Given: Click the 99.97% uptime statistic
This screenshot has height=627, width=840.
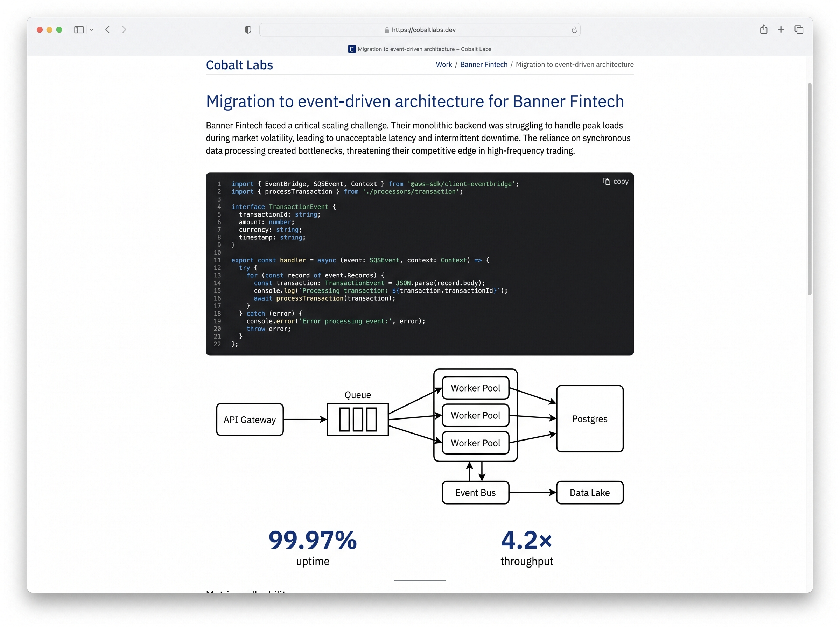Looking at the screenshot, I should coord(313,547).
